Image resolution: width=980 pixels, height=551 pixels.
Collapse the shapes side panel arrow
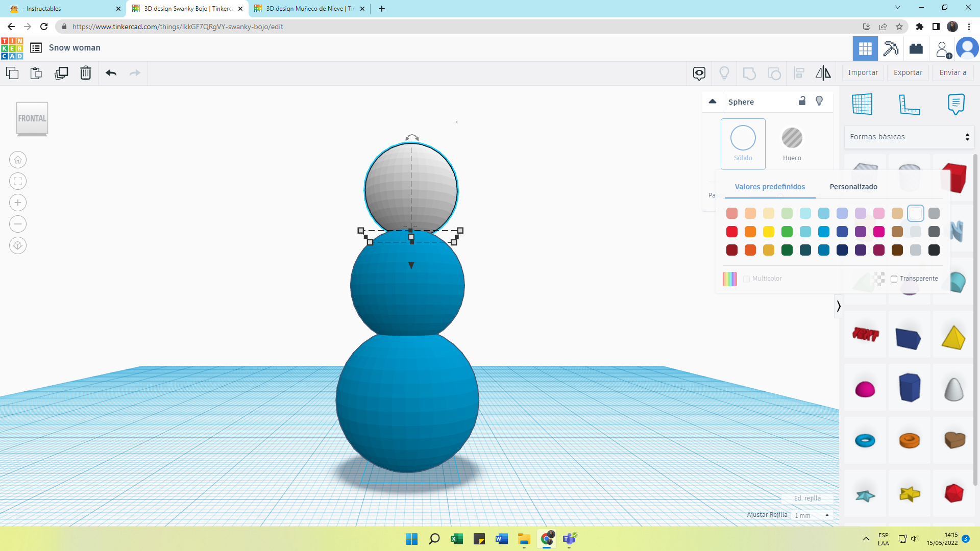(x=839, y=306)
